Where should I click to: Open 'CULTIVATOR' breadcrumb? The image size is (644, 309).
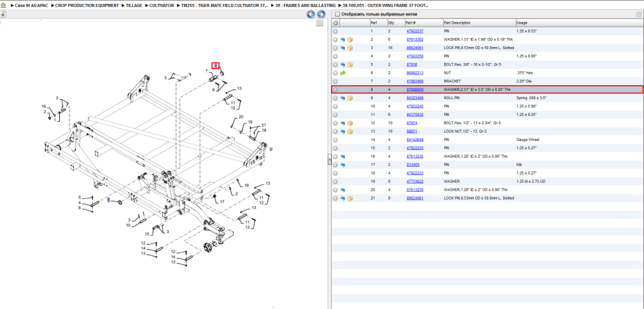tap(162, 6)
